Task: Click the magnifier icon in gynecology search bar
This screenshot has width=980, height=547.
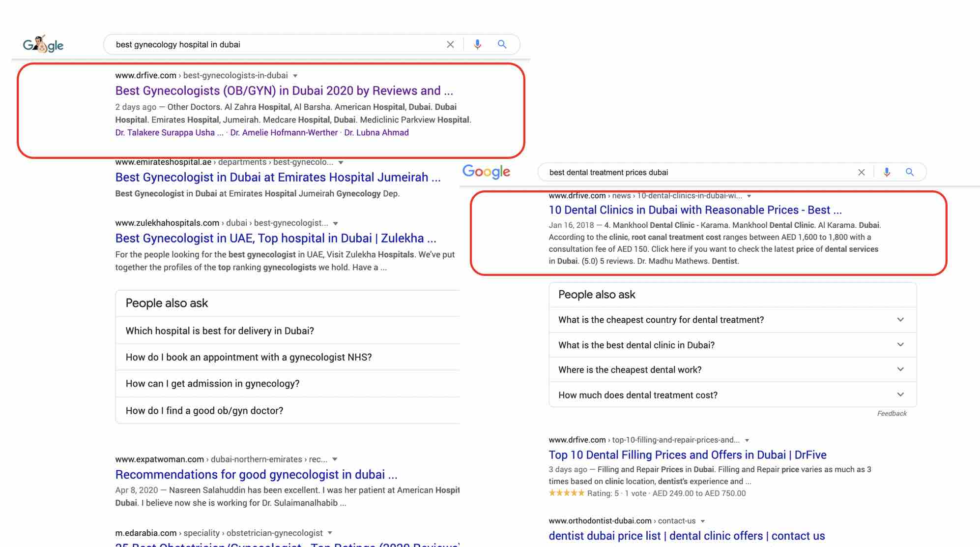Action: click(502, 44)
